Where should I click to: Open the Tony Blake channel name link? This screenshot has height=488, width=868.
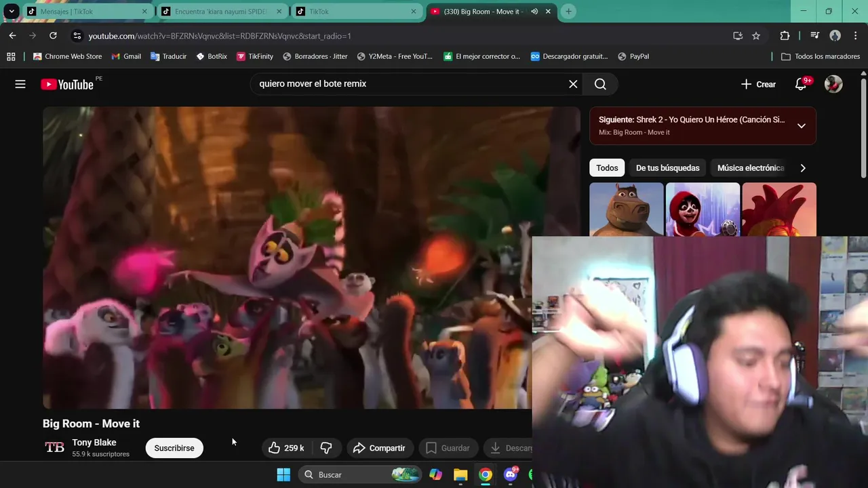(x=94, y=443)
